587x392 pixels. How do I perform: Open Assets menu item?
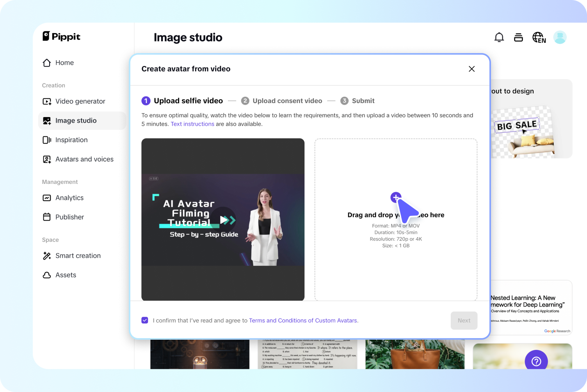tap(82, 275)
